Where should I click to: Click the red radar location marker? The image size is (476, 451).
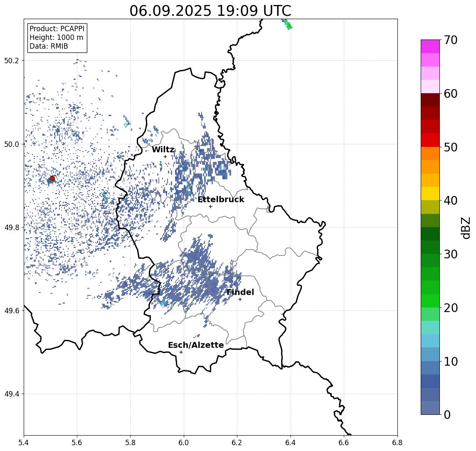(x=52, y=178)
